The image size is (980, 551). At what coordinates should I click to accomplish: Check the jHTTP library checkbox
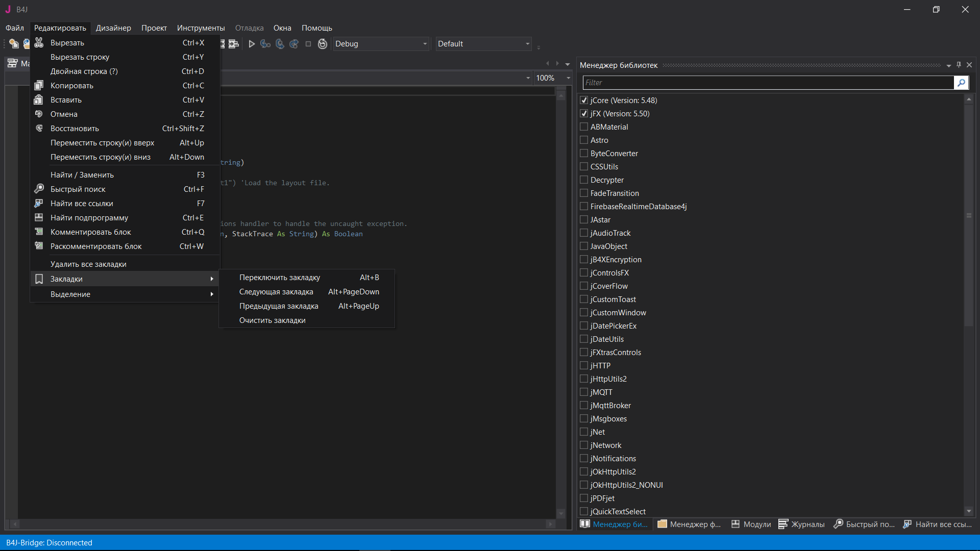[x=584, y=366]
